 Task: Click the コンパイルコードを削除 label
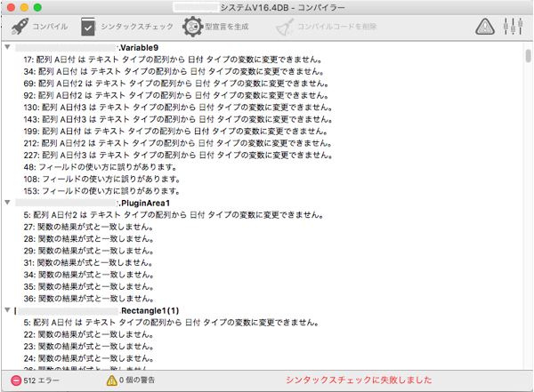(x=336, y=27)
